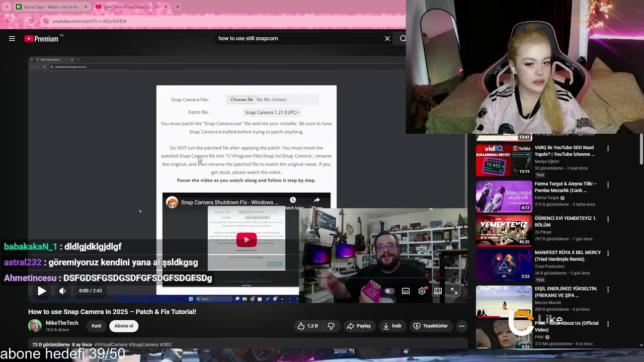
Task: Open MikeTheTech channel name link
Action: (62, 323)
